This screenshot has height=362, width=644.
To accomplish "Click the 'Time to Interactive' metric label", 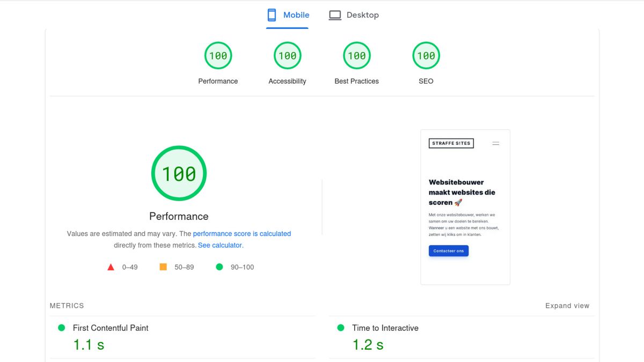I will (385, 328).
